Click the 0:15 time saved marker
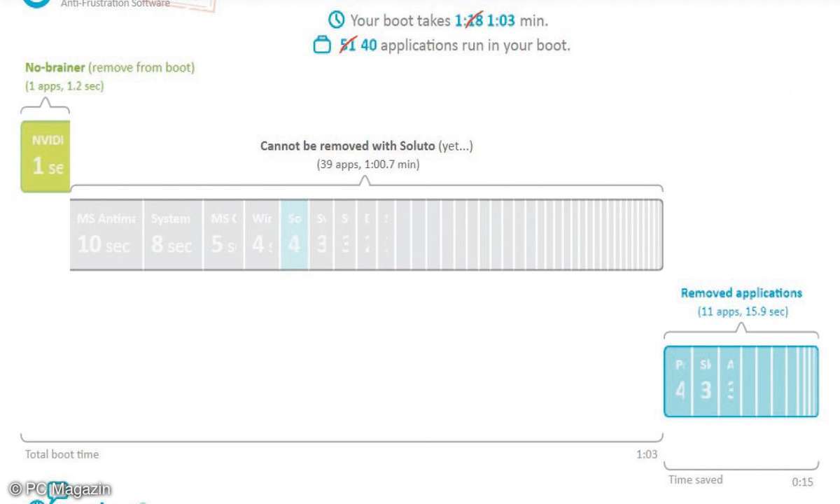The height and width of the screenshot is (504, 840). [x=802, y=482]
